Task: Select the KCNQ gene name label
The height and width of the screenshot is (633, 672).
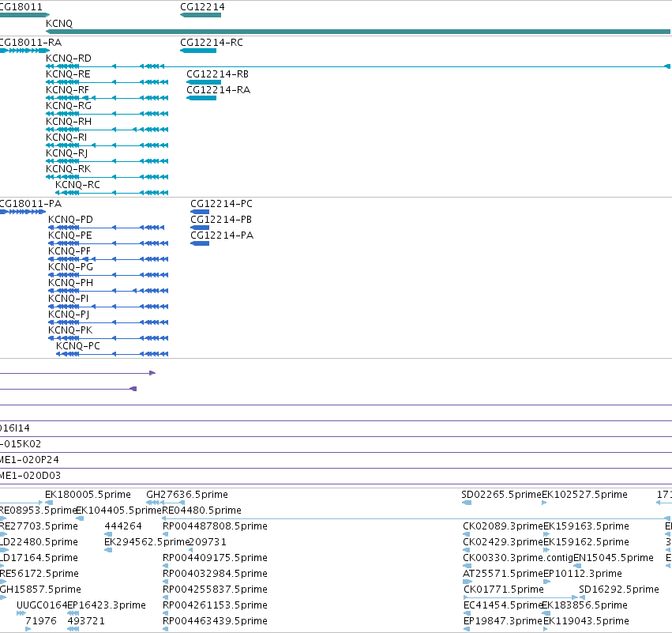Action: [59, 24]
